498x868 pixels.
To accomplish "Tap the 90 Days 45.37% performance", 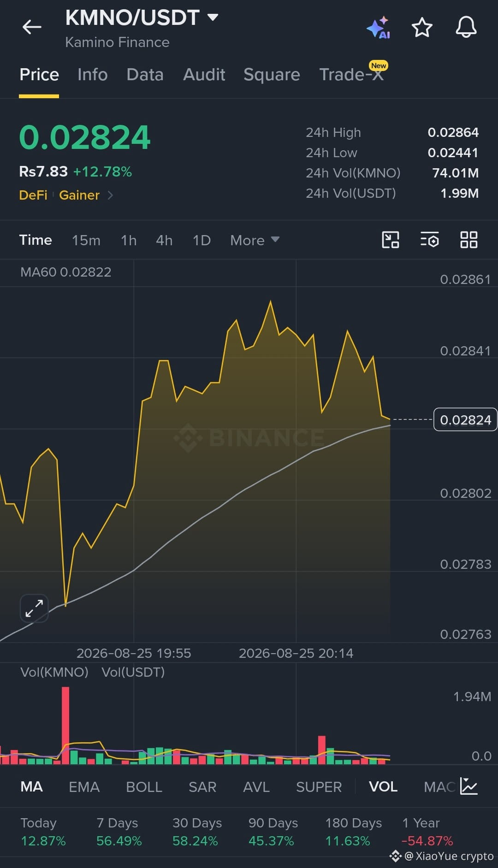I will [273, 832].
